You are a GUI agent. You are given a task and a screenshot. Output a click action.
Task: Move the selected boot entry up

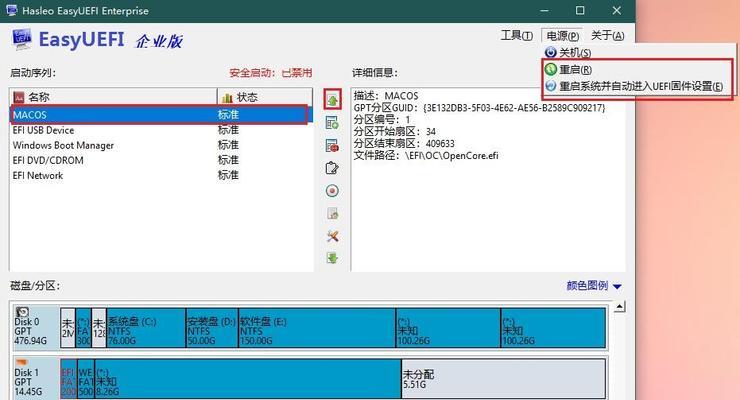pyautogui.click(x=332, y=100)
